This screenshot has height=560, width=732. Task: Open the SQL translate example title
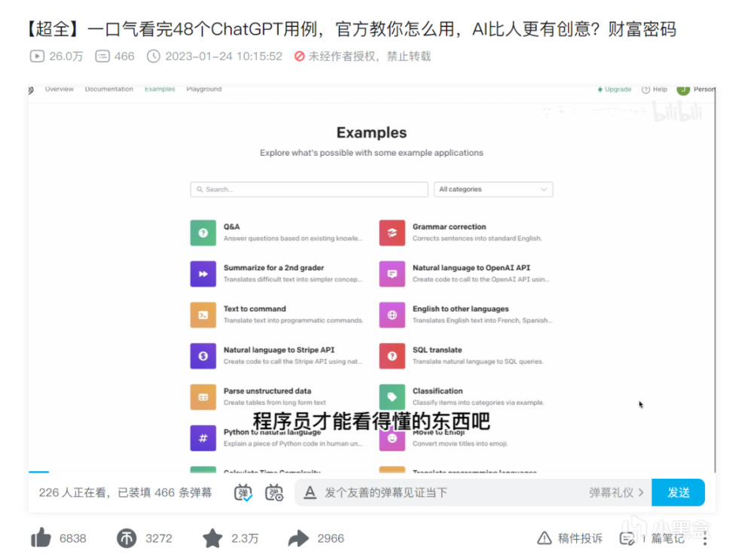(x=437, y=349)
